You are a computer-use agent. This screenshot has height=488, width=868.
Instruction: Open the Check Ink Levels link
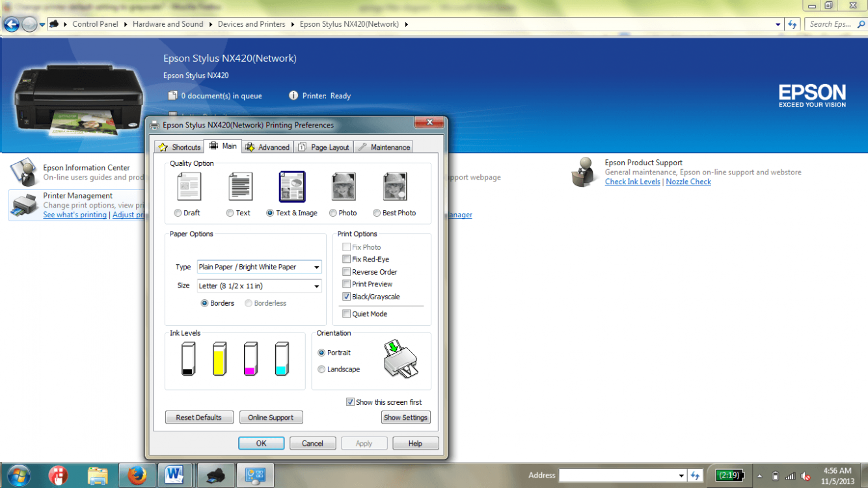tap(632, 182)
